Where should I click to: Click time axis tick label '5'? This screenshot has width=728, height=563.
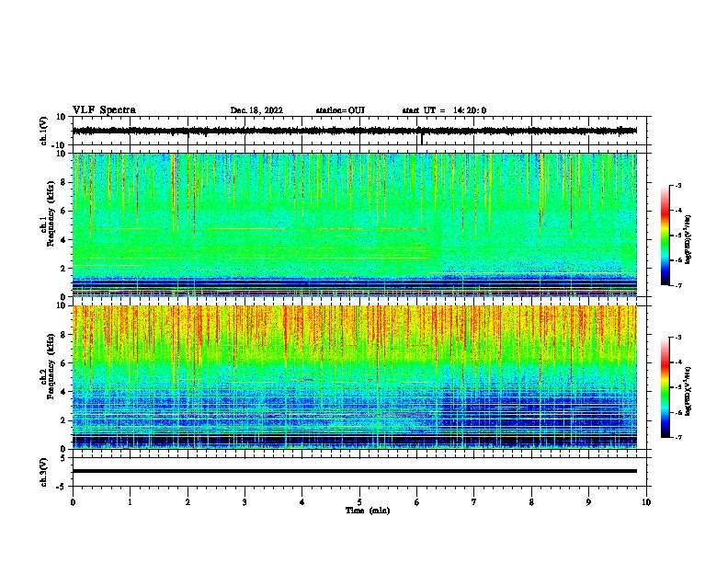(x=359, y=502)
